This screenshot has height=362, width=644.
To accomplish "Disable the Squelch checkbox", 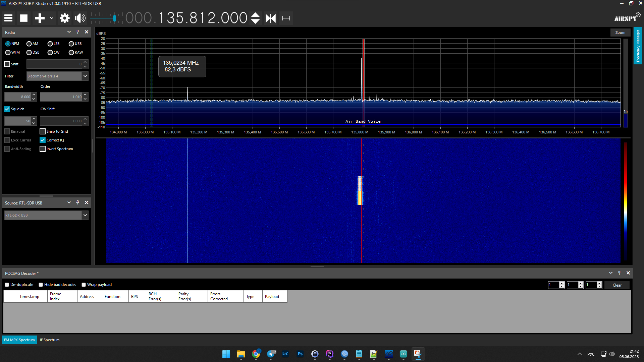I will (x=7, y=109).
